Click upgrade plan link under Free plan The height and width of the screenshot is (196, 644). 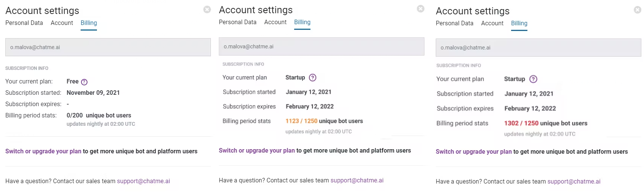43,151
